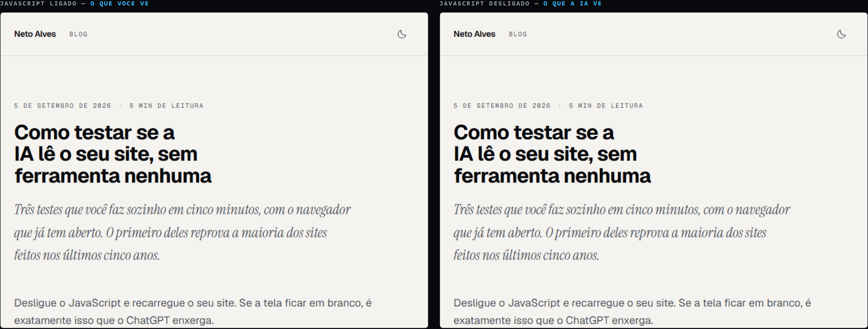Click the italic subtitle 'Três testes' in left panel
This screenshot has width=868, height=329.
[182, 232]
